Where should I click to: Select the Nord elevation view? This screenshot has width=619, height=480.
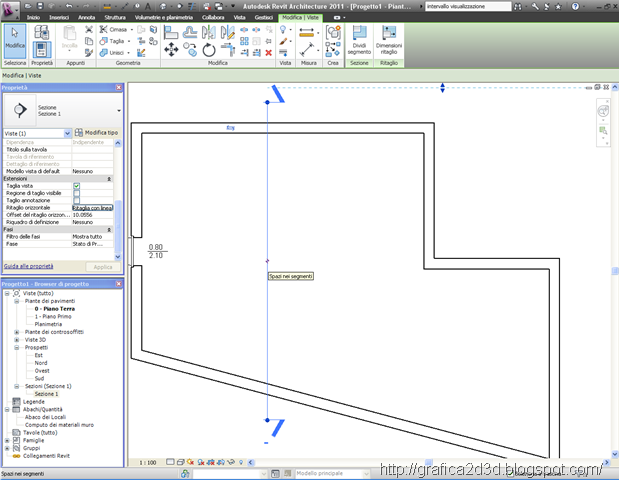pyautogui.click(x=41, y=363)
